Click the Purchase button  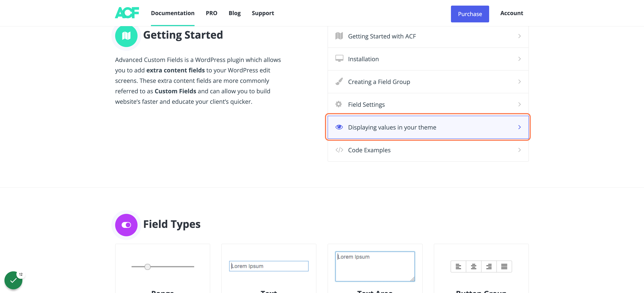coord(470,14)
